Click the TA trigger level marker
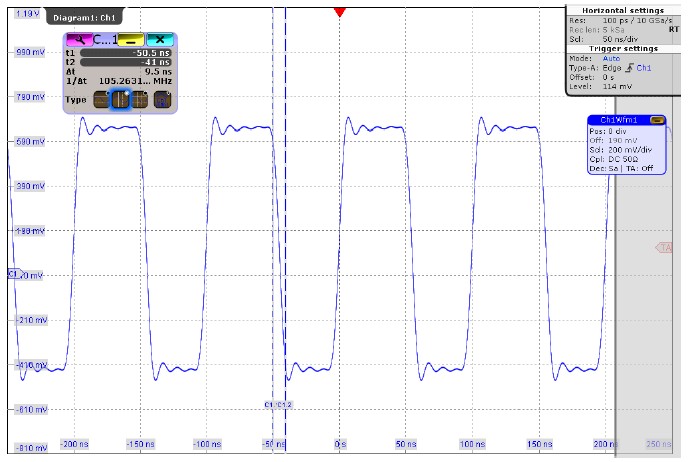This screenshot has height=462, width=691. (664, 247)
